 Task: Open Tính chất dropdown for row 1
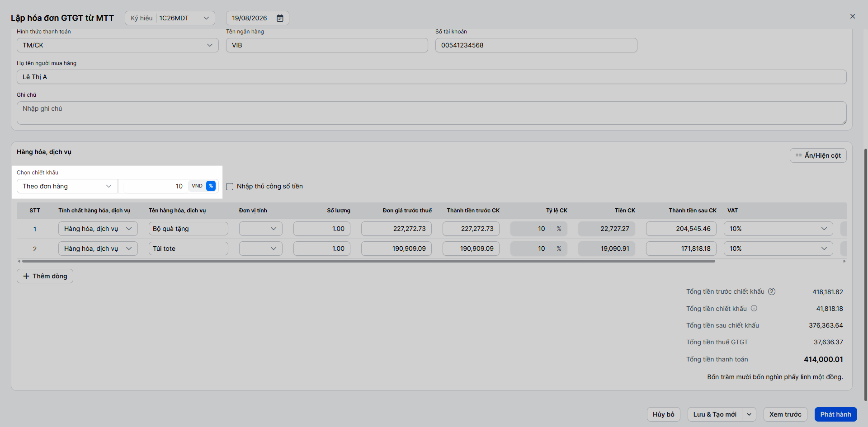98,229
